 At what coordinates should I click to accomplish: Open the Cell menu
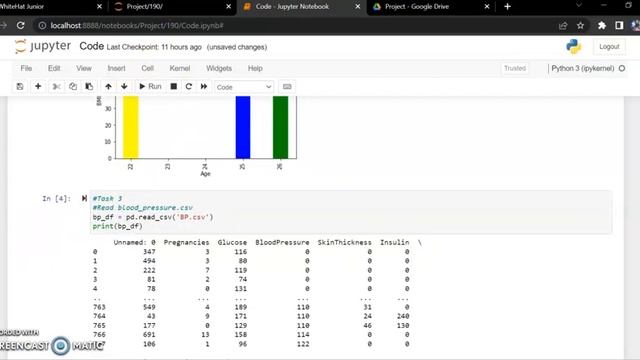[x=147, y=68]
